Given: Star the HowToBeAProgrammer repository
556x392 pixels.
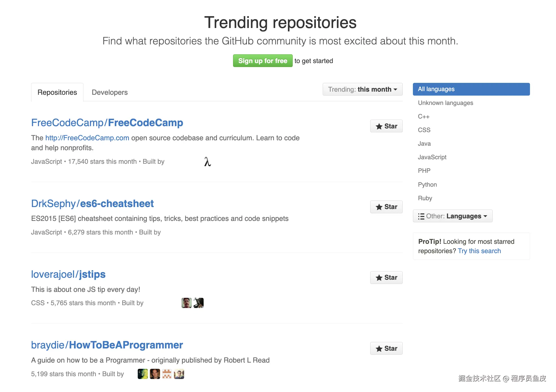Looking at the screenshot, I should point(386,348).
